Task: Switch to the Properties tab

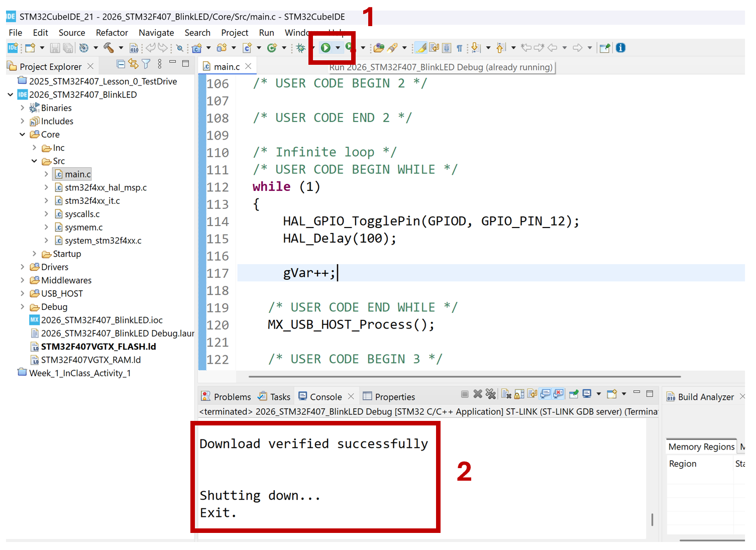Action: [389, 396]
